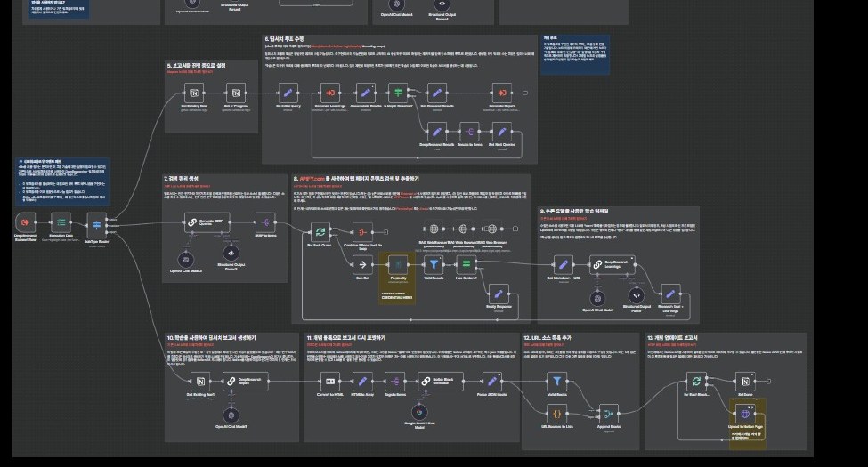Screen dimensions: 868x467
Task: Open Structured Output Parser under Generate SERP Queries
Action: (231, 254)
